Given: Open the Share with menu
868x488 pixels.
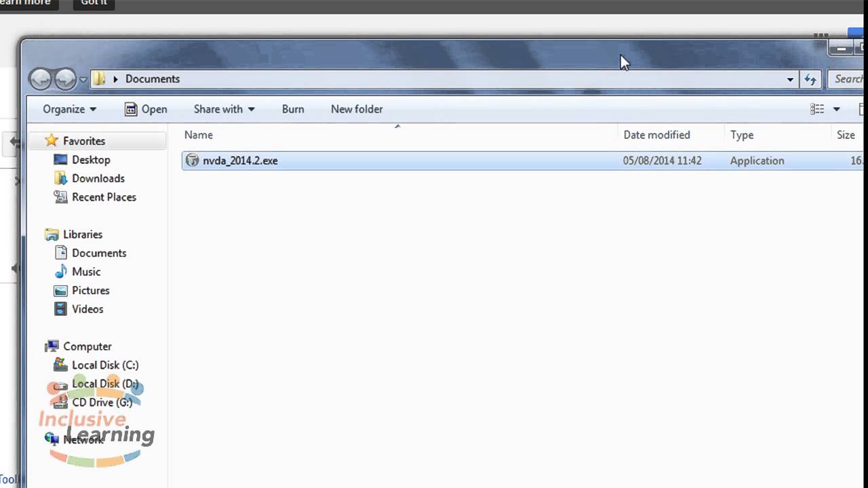Looking at the screenshot, I should 224,109.
